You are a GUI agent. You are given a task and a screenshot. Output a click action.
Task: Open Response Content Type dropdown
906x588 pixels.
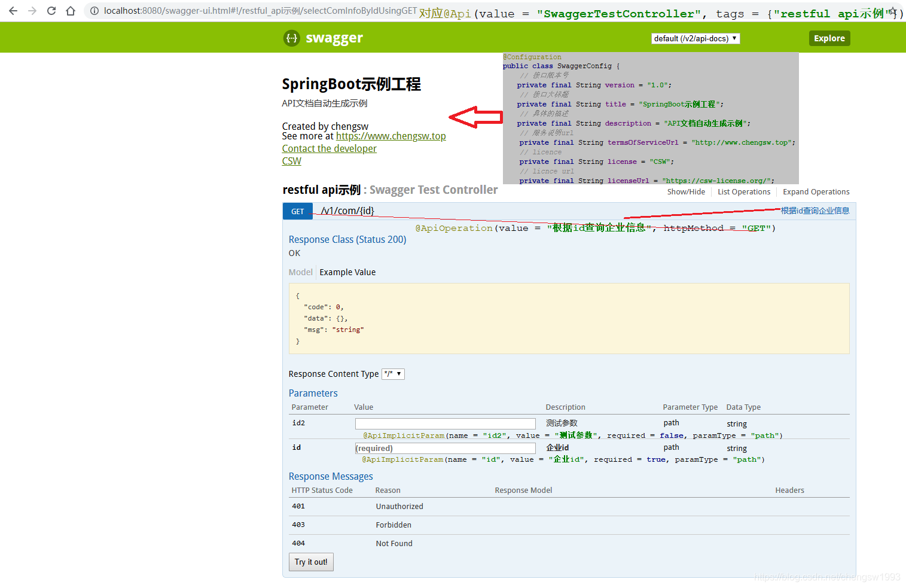(393, 374)
